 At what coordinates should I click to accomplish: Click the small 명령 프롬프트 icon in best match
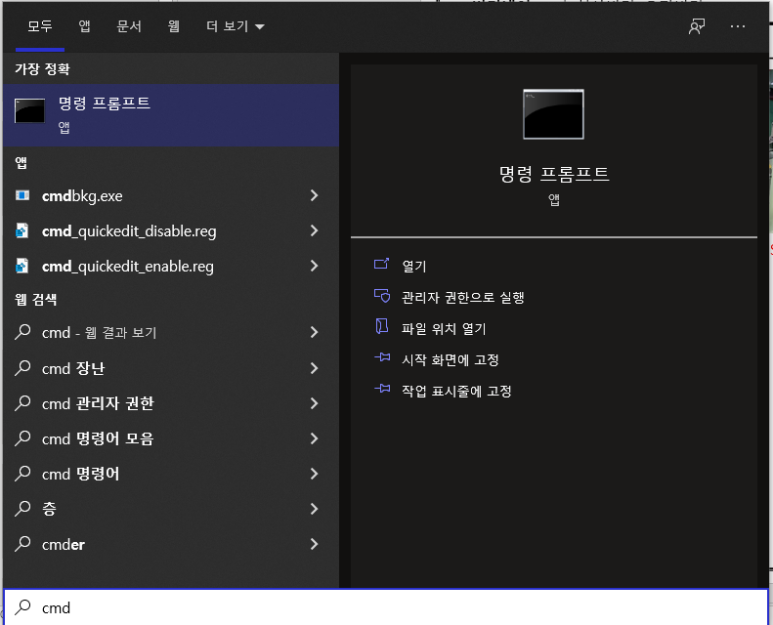click(30, 110)
